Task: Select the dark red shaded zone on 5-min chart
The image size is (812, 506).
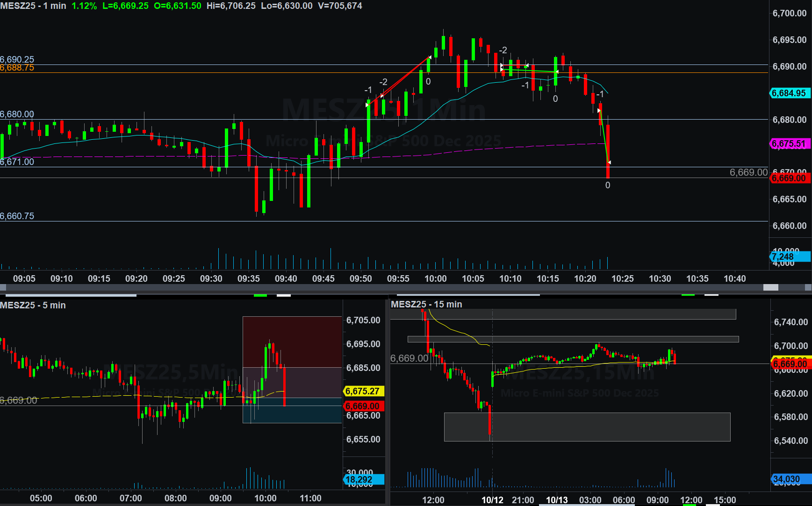Action: (292, 341)
